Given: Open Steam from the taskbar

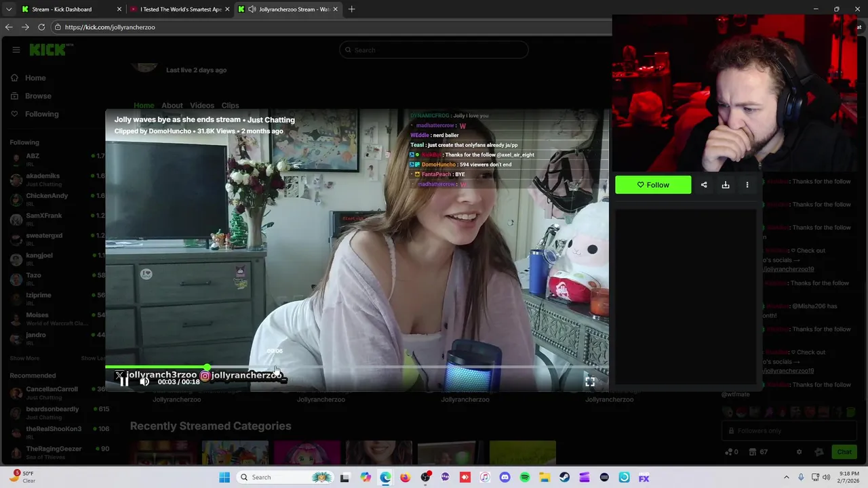Looking at the screenshot, I should [564, 477].
